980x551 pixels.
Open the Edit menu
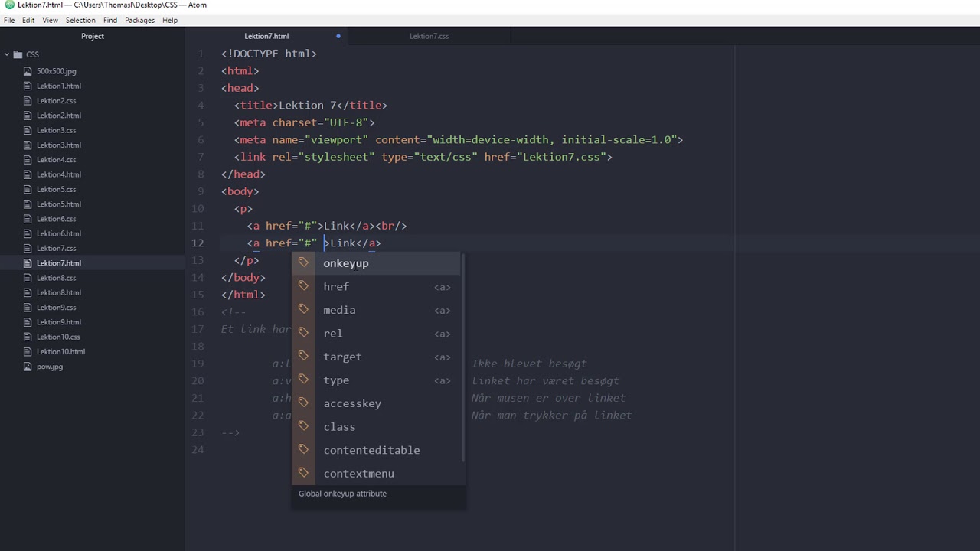tap(28, 20)
